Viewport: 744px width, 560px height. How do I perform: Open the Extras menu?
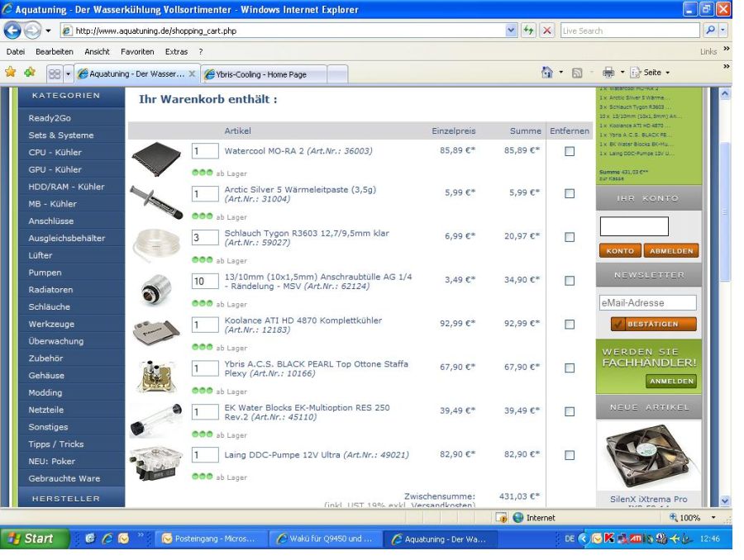pos(177,52)
